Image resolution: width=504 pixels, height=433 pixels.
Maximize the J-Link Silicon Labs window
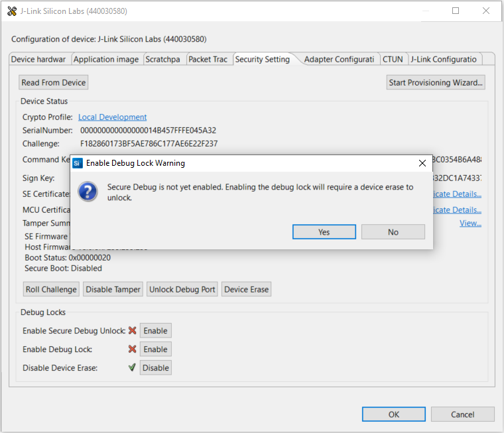pyautogui.click(x=456, y=11)
